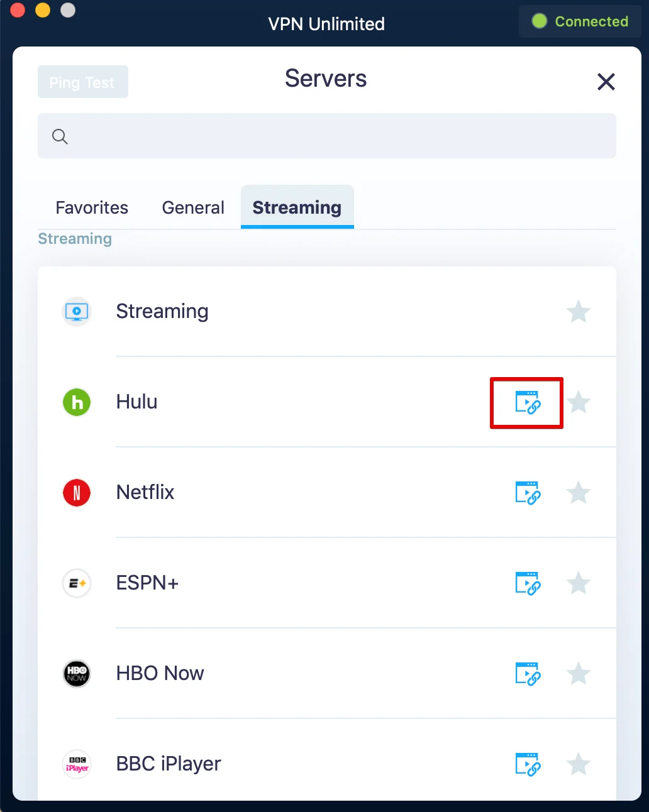
Task: Close the Servers panel with the X
Action: click(606, 82)
